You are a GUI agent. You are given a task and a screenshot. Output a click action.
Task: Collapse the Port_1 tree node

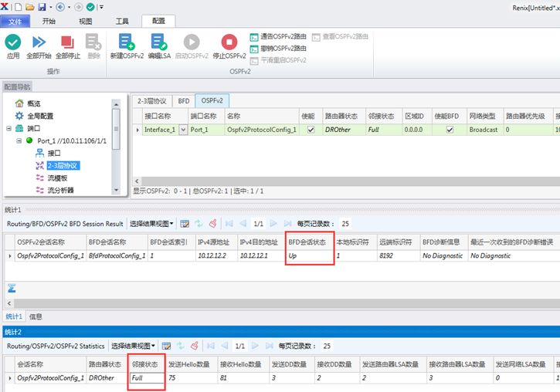(x=19, y=141)
